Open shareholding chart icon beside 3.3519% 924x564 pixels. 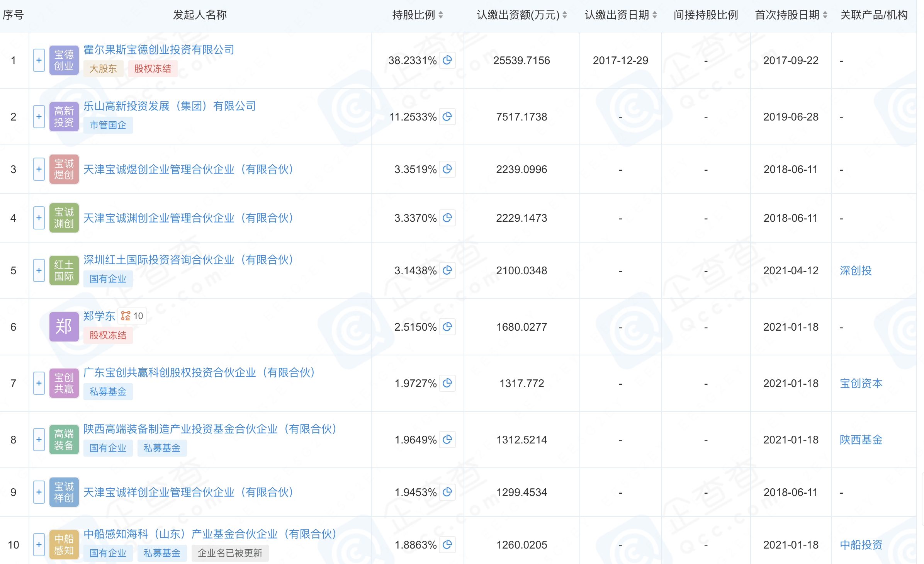pos(447,169)
